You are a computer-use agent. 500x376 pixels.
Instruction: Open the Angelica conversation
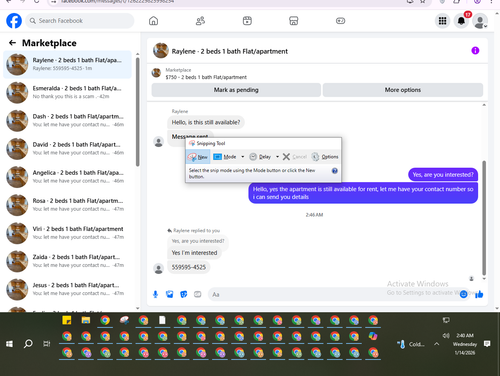tap(67, 177)
